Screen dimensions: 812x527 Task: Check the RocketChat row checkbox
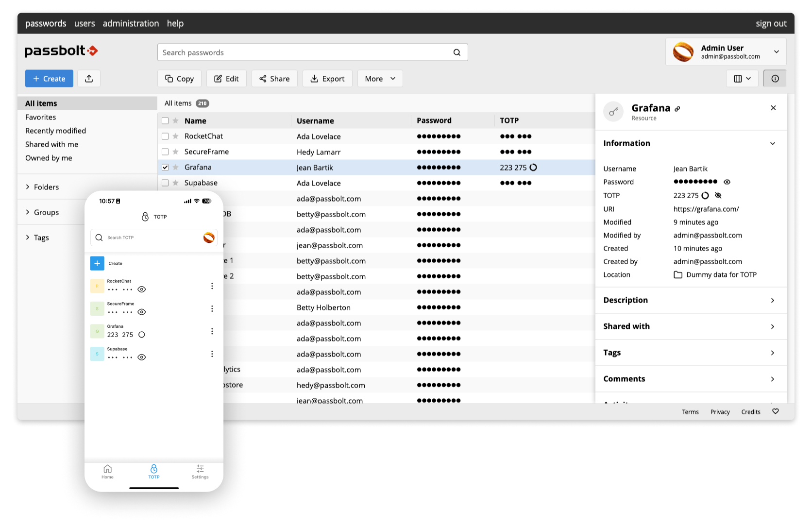pos(165,136)
